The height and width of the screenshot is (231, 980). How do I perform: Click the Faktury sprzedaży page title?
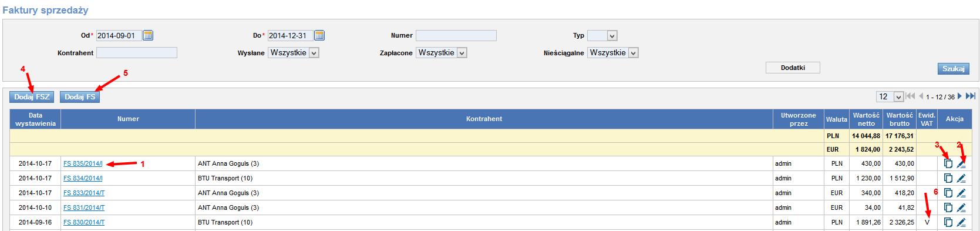click(x=45, y=10)
